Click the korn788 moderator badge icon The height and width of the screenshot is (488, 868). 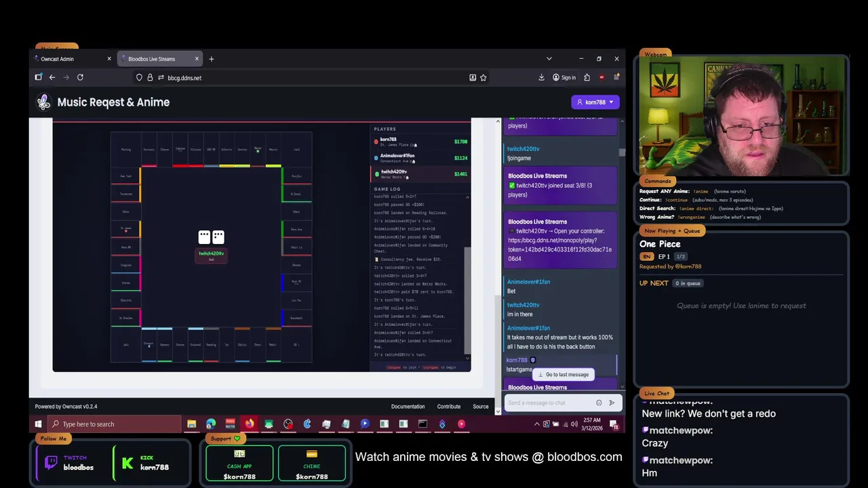tap(532, 360)
